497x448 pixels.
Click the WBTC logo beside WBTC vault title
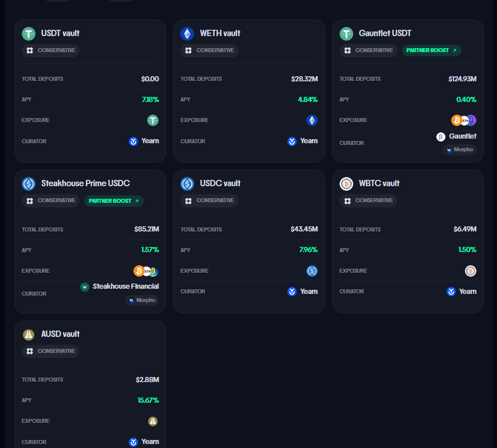click(x=346, y=183)
